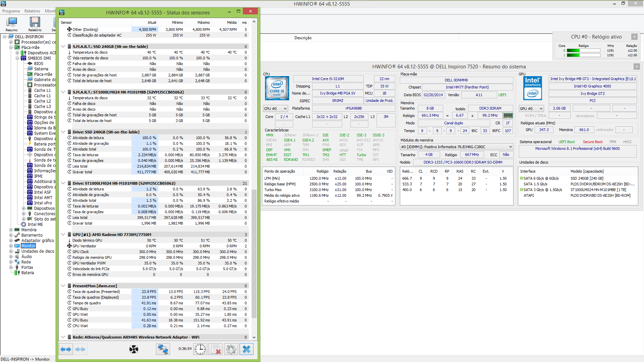
Task: Click the CPU Busy PresentMon row
Action: 157,320
